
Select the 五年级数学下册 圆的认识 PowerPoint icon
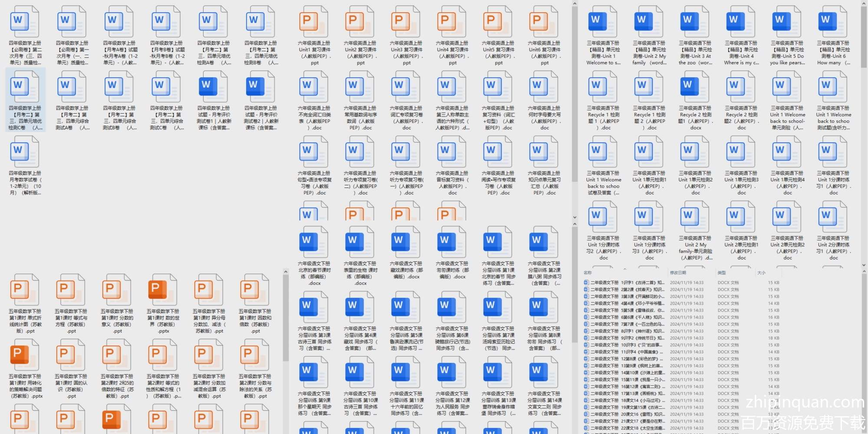pyautogui.click(x=71, y=355)
